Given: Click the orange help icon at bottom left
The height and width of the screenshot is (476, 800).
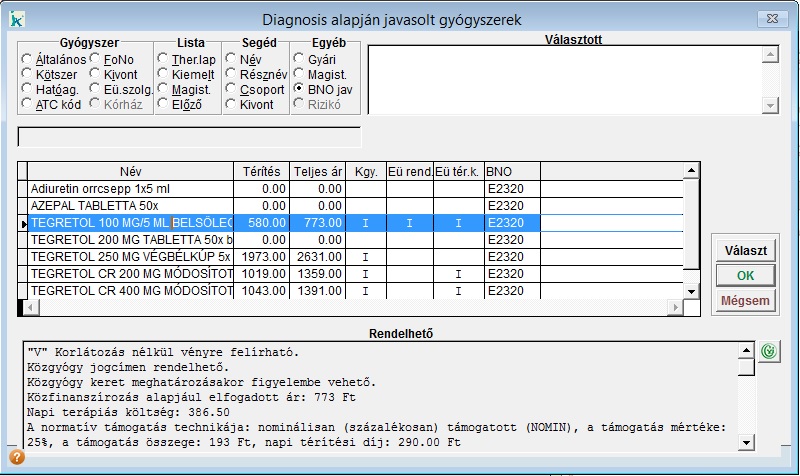Looking at the screenshot, I should tap(16, 458).
